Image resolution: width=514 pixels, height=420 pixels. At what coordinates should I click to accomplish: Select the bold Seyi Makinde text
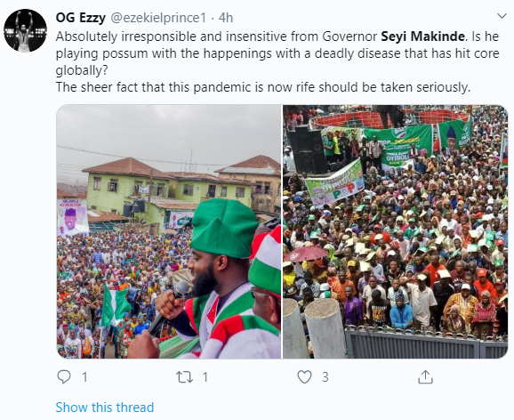422,36
